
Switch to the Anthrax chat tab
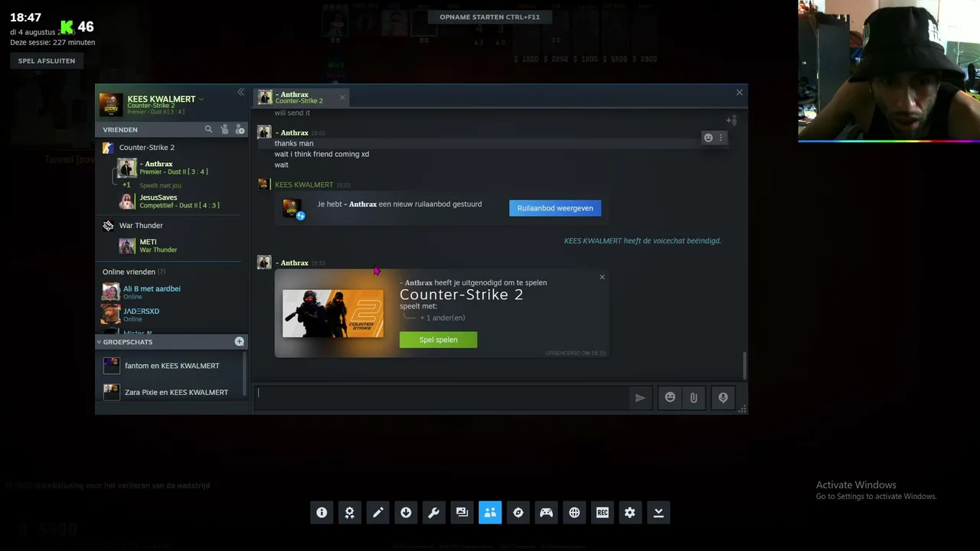click(299, 97)
